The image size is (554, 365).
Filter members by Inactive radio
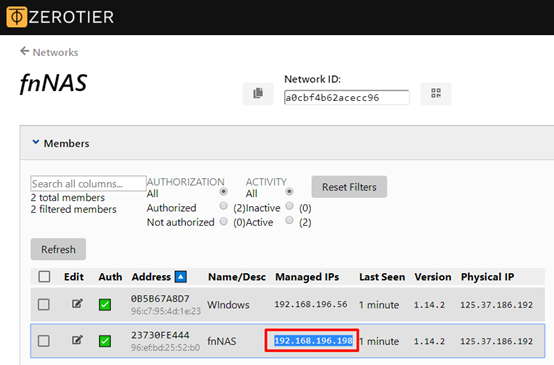tap(289, 206)
